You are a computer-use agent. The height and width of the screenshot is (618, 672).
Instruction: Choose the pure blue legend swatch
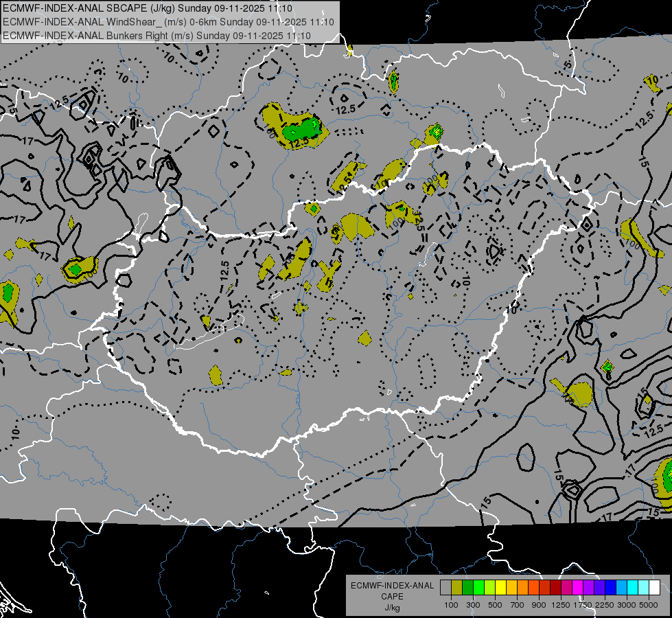click(611, 588)
